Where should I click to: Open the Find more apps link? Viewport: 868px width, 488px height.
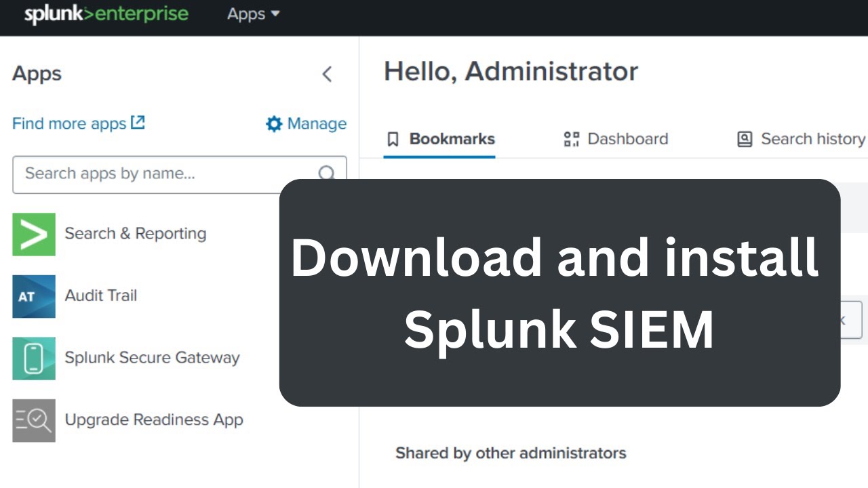(x=69, y=123)
